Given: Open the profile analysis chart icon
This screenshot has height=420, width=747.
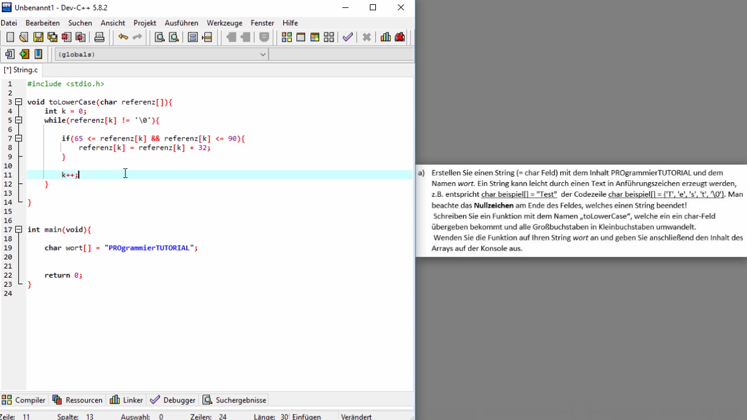Looking at the screenshot, I should pyautogui.click(x=385, y=37).
